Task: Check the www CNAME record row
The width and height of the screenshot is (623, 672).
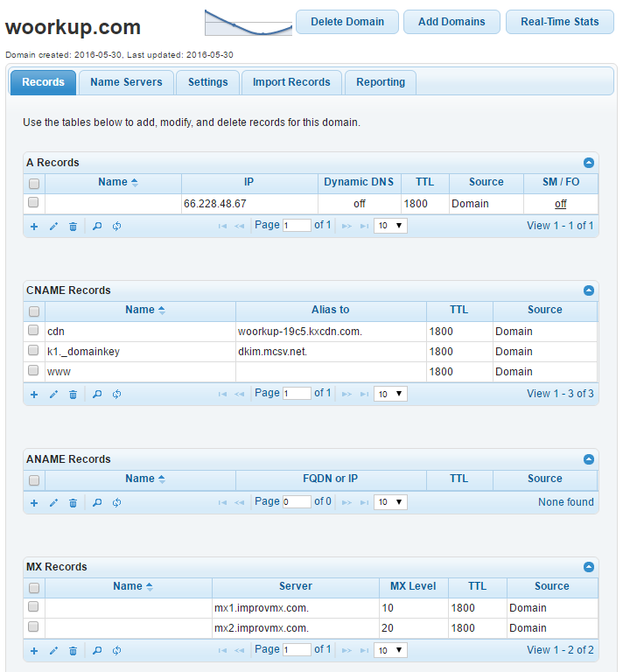Action: point(33,370)
